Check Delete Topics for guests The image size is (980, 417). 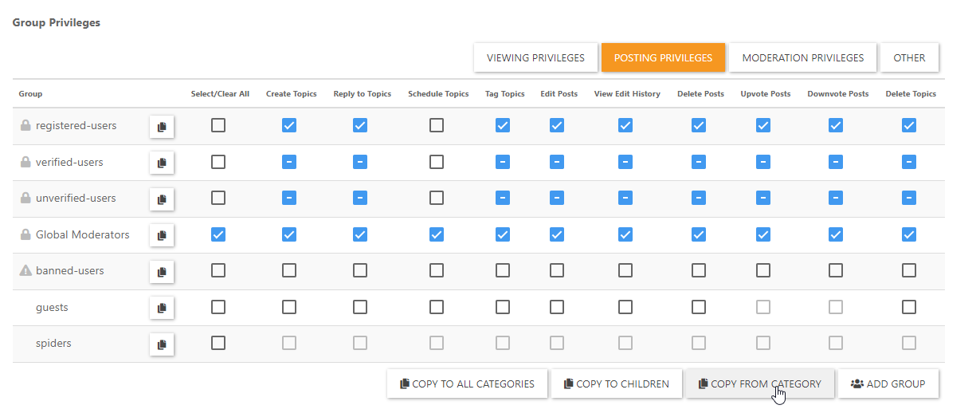(909, 307)
